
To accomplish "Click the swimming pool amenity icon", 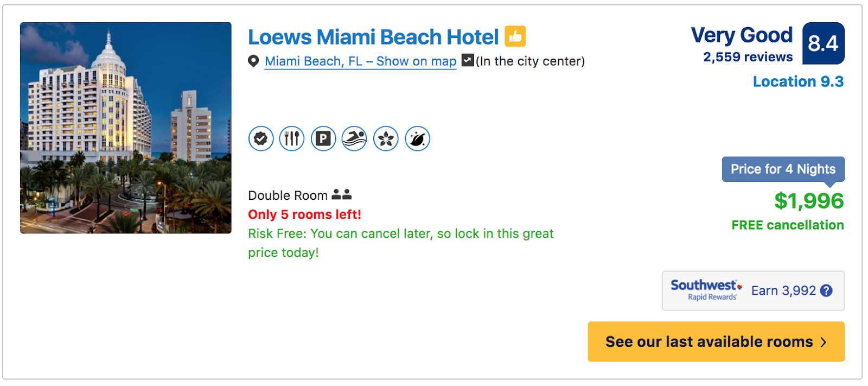I will point(354,138).
